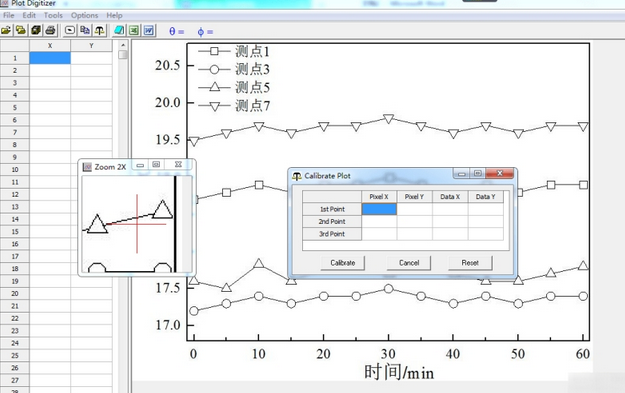Select row header 20 in data table
The width and height of the screenshot is (625, 393).
point(15,293)
